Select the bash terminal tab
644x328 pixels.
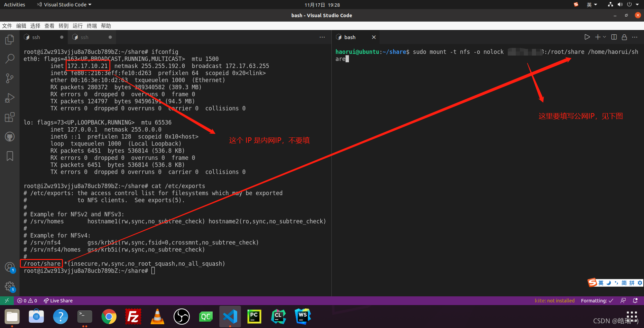pyautogui.click(x=356, y=37)
